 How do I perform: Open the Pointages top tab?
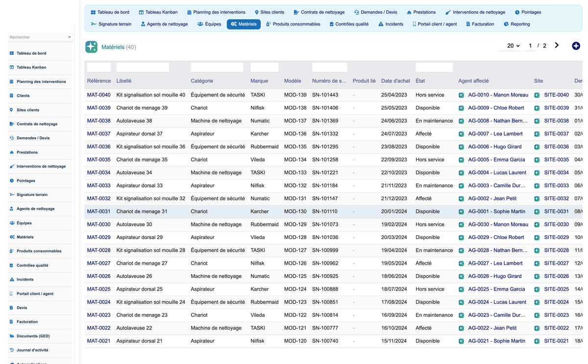click(x=528, y=12)
